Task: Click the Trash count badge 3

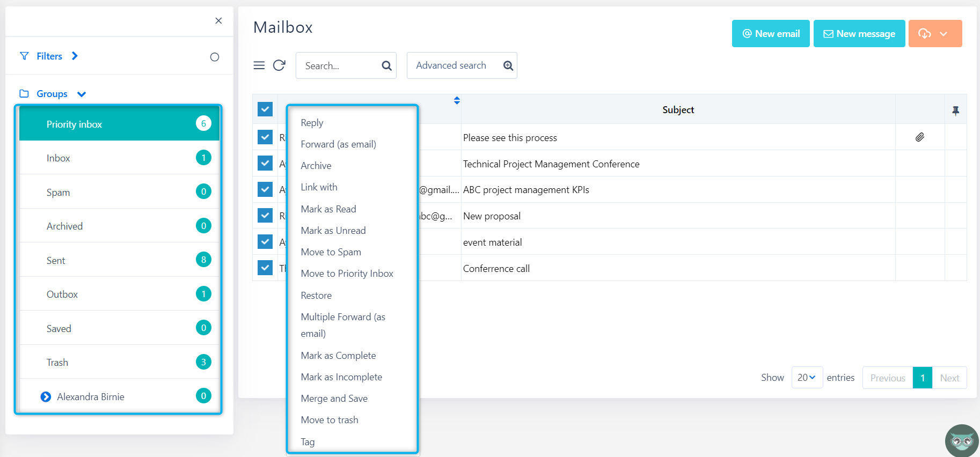Action: pyautogui.click(x=203, y=362)
